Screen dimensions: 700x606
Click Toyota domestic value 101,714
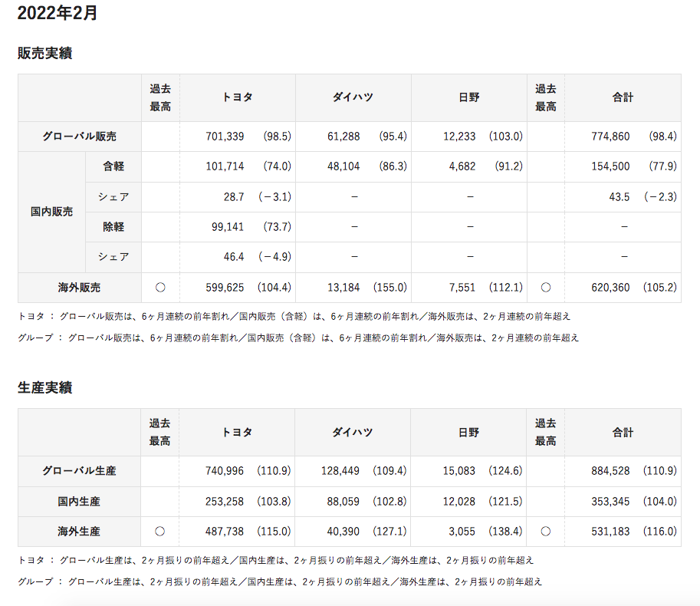pyautogui.click(x=225, y=166)
